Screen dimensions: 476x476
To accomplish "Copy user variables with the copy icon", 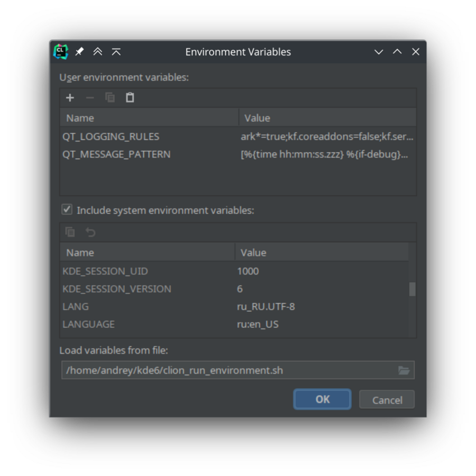I will (110, 98).
